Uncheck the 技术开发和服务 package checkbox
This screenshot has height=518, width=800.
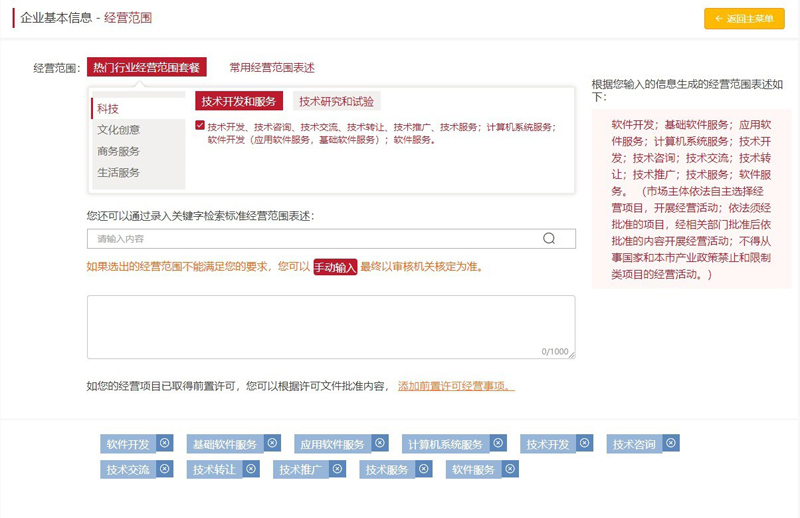[200, 126]
